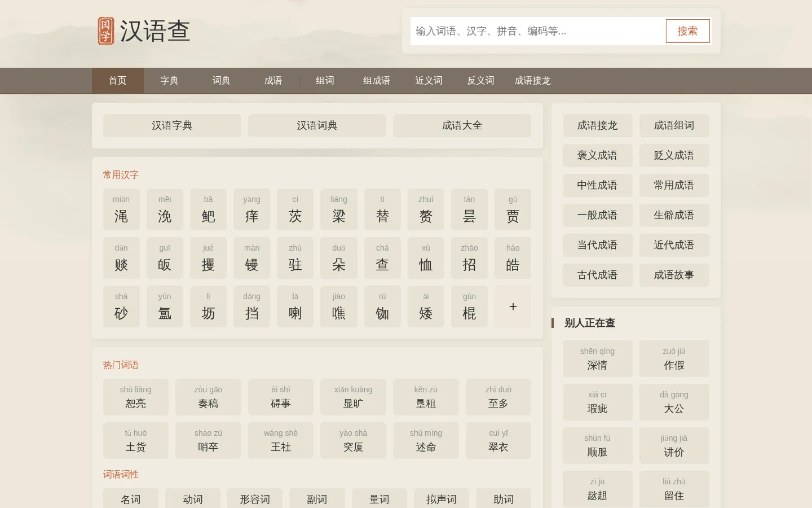The height and width of the screenshot is (508, 812).
Task: Go to the 词典 navigation item
Action: click(x=221, y=81)
